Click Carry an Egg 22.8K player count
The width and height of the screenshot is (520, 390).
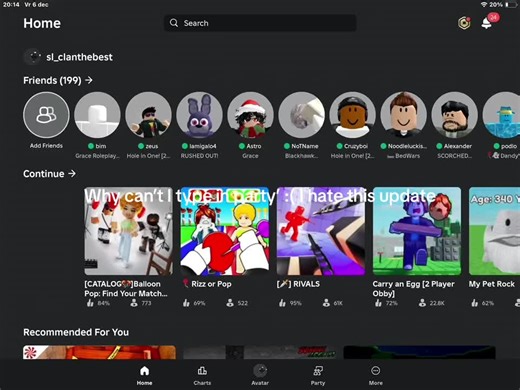pyautogui.click(x=431, y=303)
